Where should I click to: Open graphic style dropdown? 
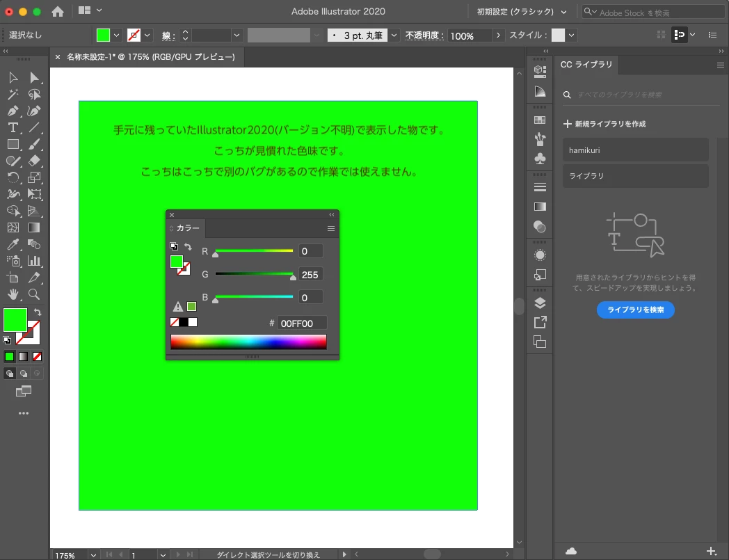[x=571, y=35]
